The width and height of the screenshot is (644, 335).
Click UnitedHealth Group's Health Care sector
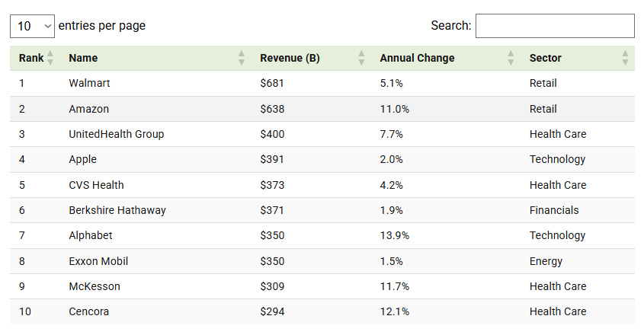click(x=558, y=134)
